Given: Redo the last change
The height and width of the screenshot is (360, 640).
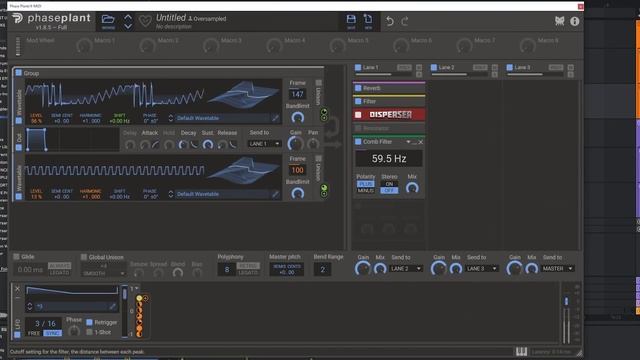Looking at the screenshot, I should click(x=404, y=21).
